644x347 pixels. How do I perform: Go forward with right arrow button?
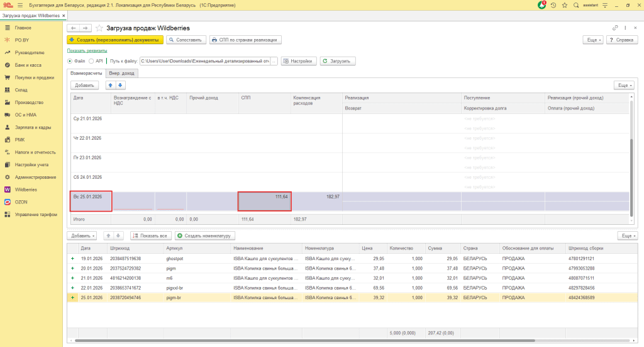85,28
